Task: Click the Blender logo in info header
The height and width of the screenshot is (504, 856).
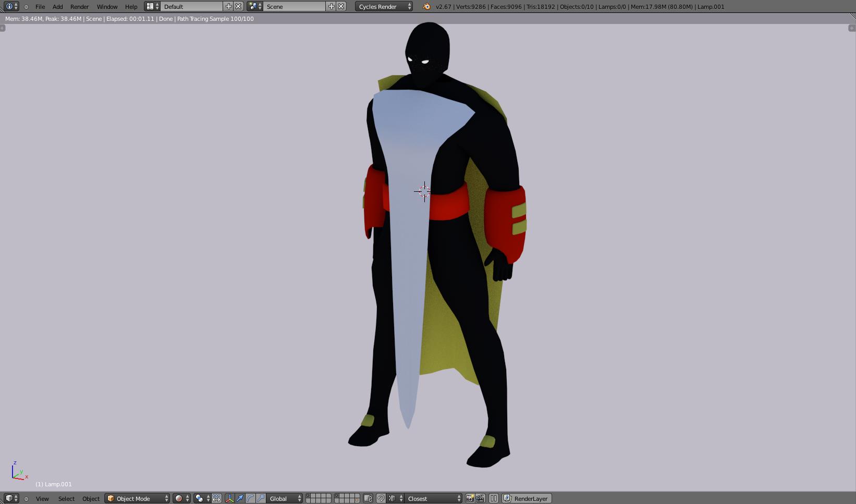Action: [x=426, y=6]
